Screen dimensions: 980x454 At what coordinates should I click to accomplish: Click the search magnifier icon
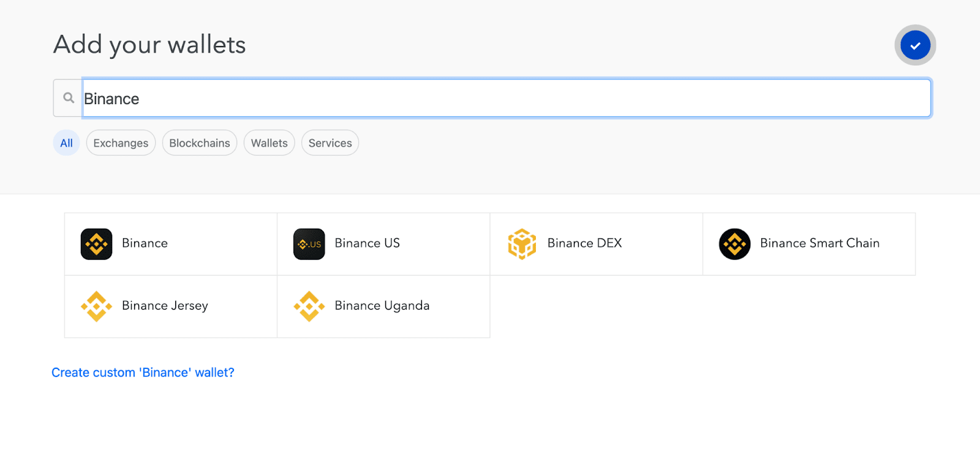(69, 98)
